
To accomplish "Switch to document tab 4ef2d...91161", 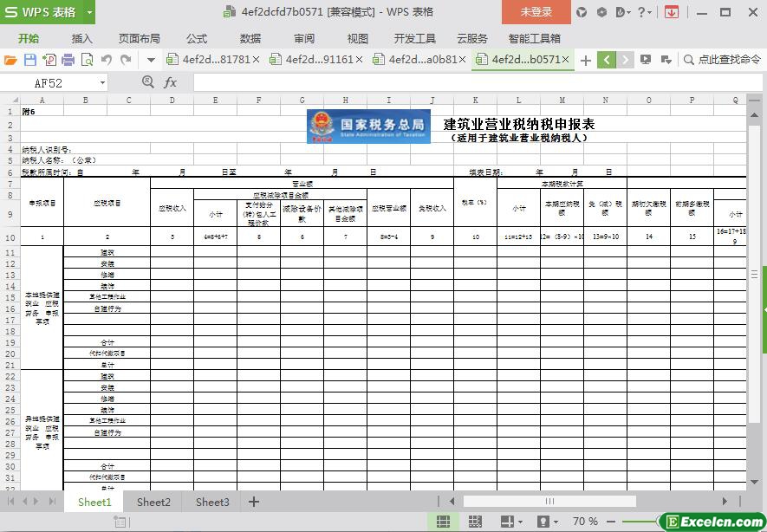I will click(x=317, y=60).
